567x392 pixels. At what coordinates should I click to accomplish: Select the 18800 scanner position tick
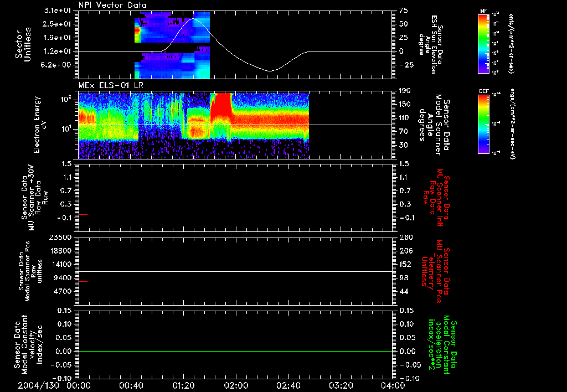coord(60,251)
